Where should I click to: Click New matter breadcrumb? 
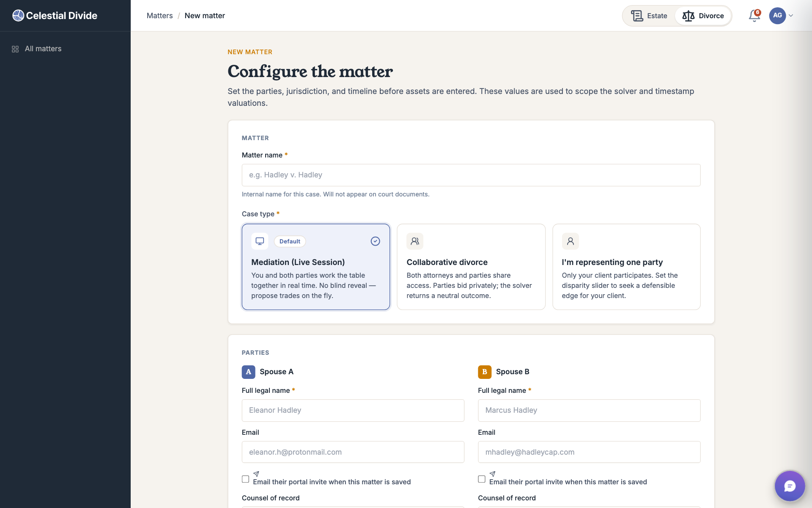tap(205, 16)
